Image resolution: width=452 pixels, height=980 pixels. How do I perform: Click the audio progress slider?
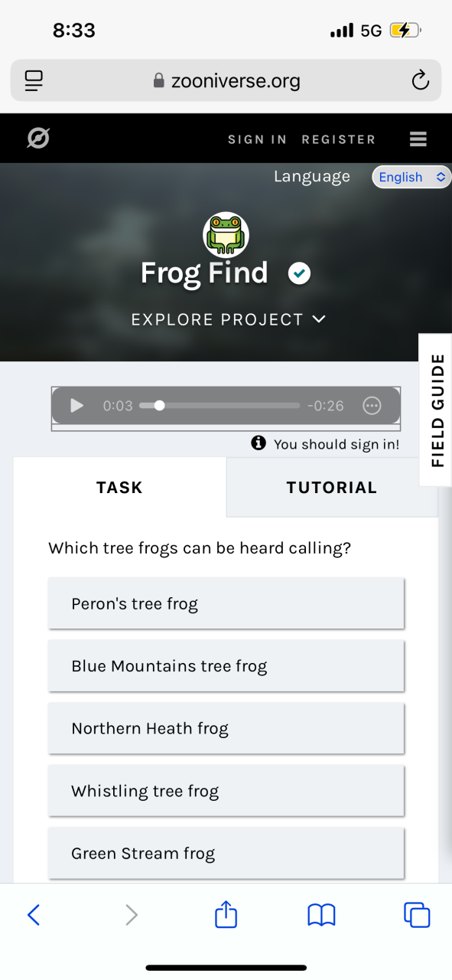(219, 406)
